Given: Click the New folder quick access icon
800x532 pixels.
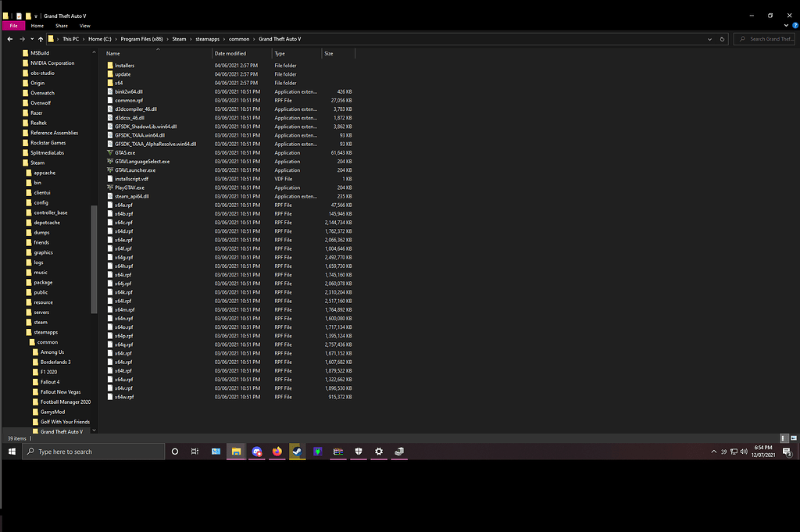Looking at the screenshot, I should click(x=28, y=16).
